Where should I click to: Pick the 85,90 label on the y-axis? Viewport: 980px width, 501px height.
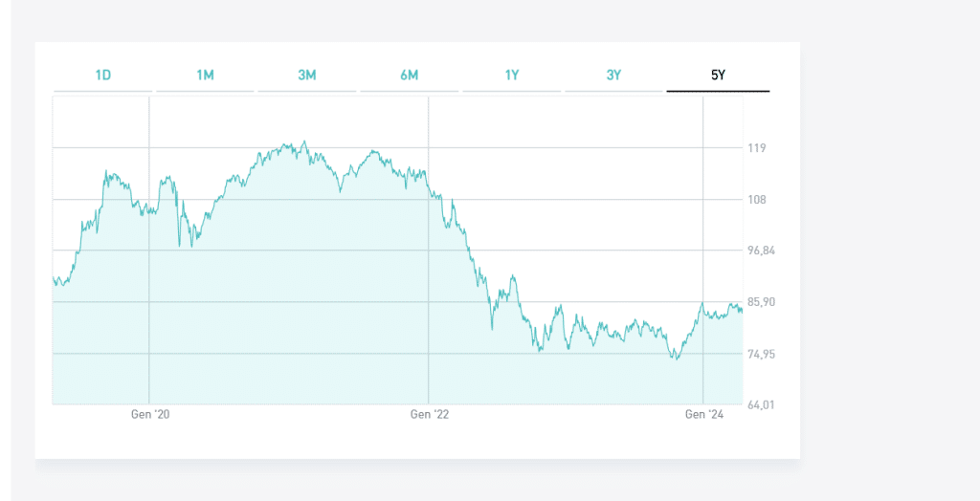tap(761, 302)
